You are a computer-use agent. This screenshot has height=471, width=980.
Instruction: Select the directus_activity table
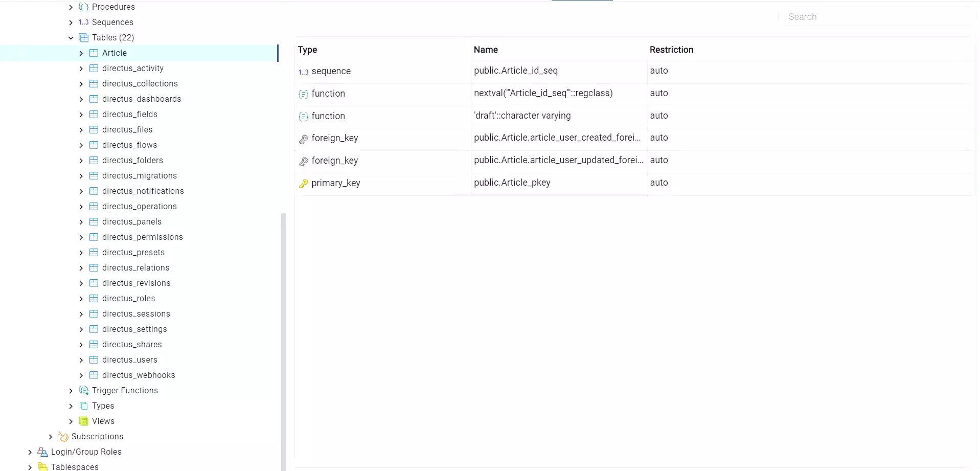[133, 68]
